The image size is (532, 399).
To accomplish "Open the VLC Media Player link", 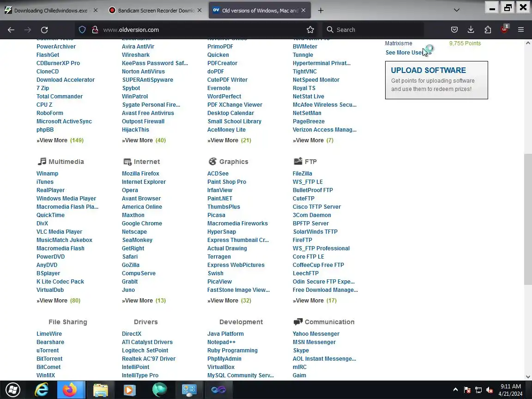I will 60,232.
